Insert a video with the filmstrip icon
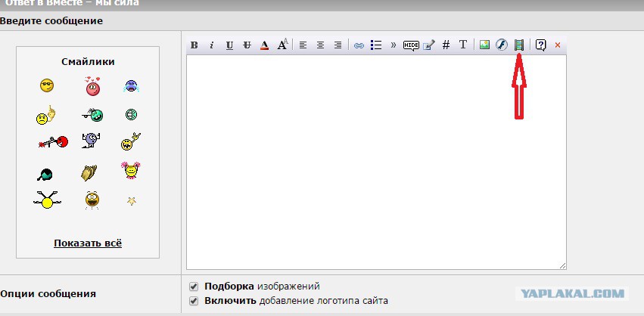The height and width of the screenshot is (316, 644). [519, 45]
